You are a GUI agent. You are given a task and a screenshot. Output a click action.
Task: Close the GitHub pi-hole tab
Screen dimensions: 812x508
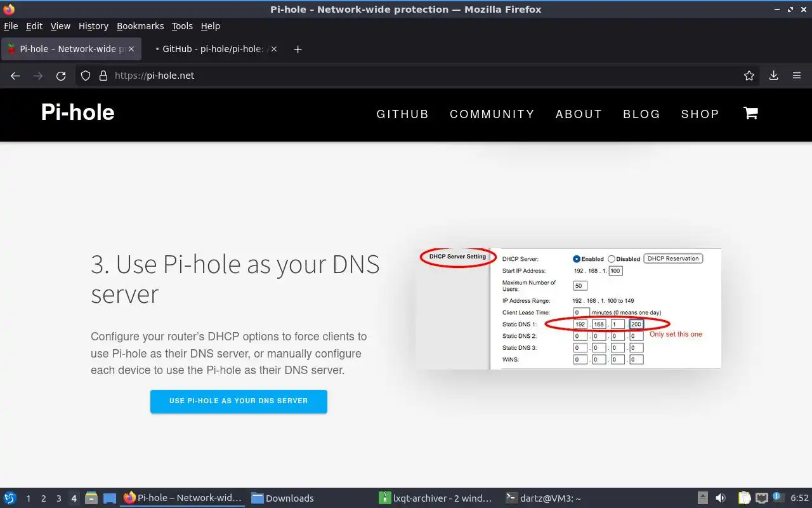click(274, 49)
